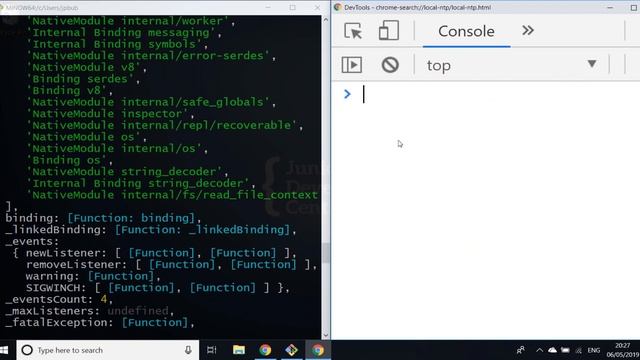Click the 'Type here to search' taskbar box
The height and width of the screenshot is (360, 640).
107,350
